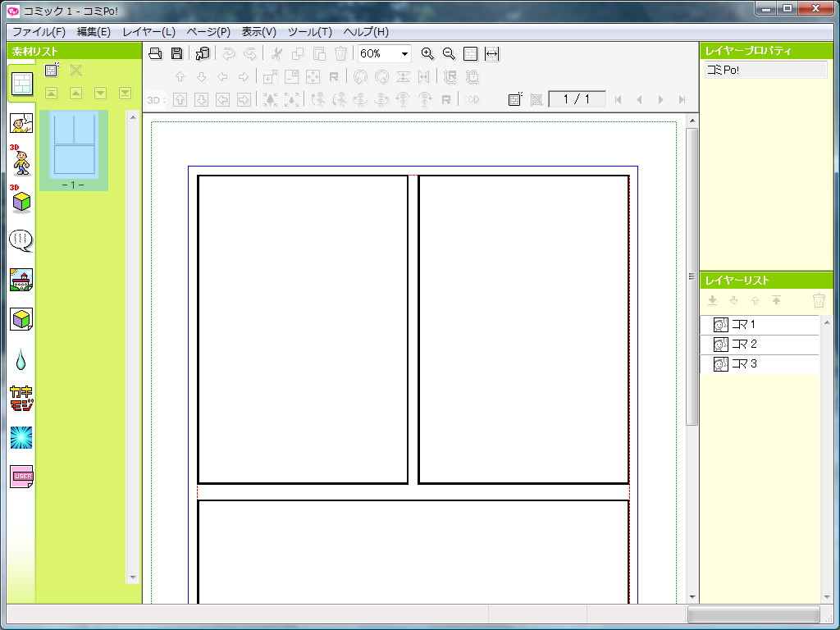Click the add page icon beside the page counter
The height and width of the screenshot is (630, 840).
[x=515, y=99]
